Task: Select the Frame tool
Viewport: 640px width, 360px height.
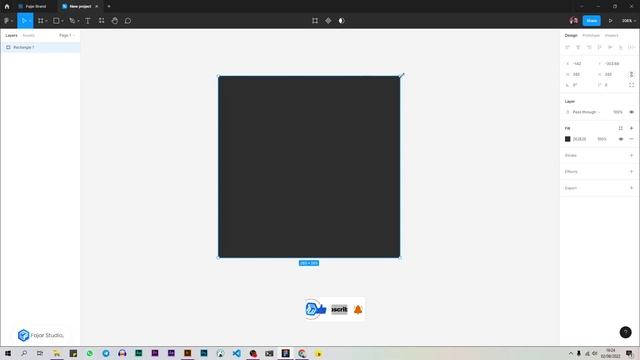Action: tap(40, 20)
